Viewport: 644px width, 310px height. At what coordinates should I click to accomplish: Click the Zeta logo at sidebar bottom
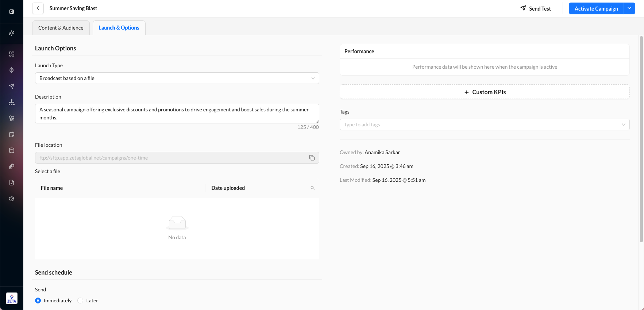(x=12, y=298)
